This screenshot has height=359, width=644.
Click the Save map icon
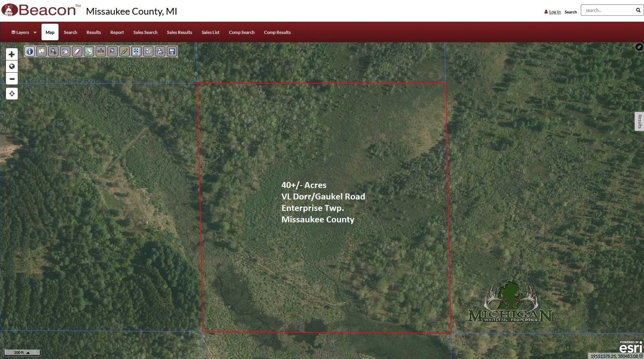(x=172, y=51)
